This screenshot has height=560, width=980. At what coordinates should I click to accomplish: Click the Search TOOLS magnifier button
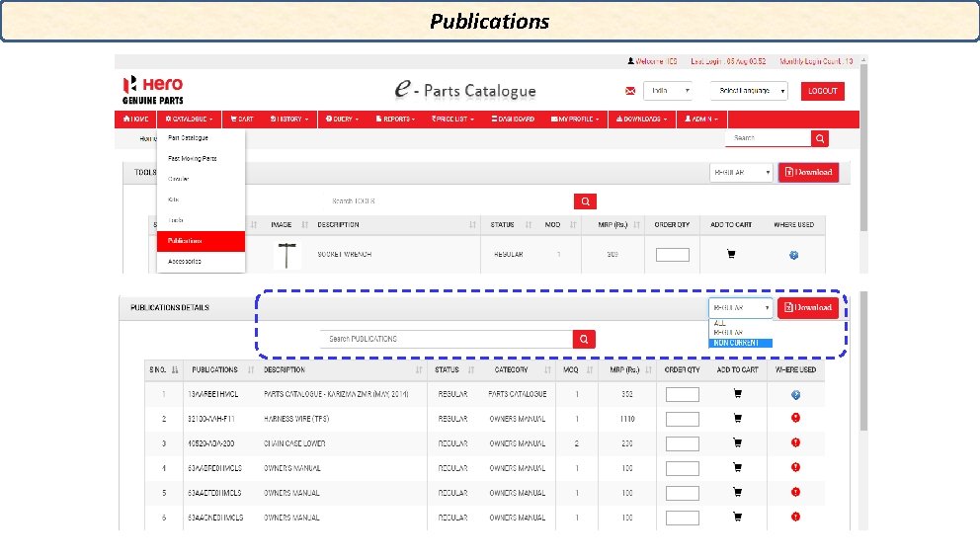coord(585,201)
